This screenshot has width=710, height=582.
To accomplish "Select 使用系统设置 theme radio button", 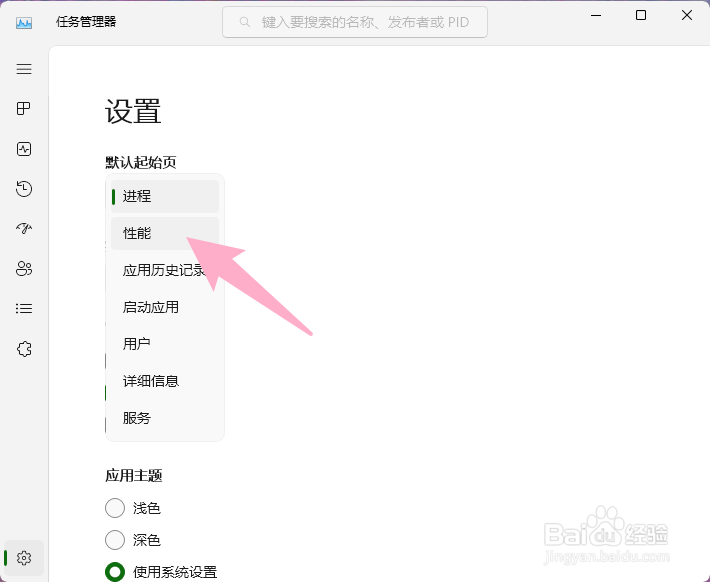I will click(x=115, y=572).
